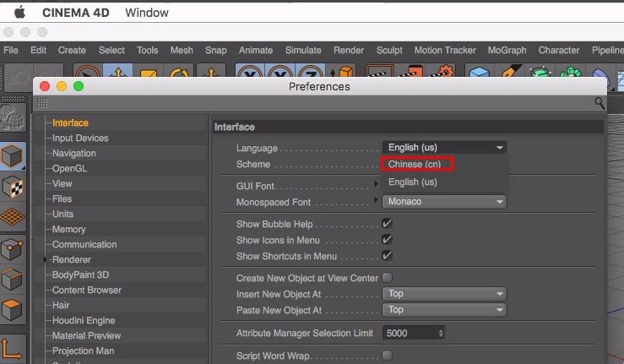Select Files preferences category

62,198
